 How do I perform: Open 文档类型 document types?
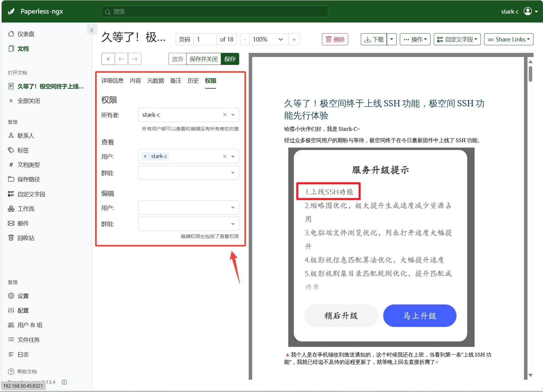[24, 165]
